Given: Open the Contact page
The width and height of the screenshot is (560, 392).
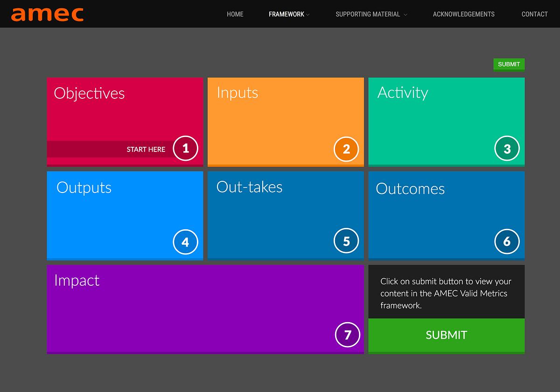Looking at the screenshot, I should pyautogui.click(x=534, y=14).
